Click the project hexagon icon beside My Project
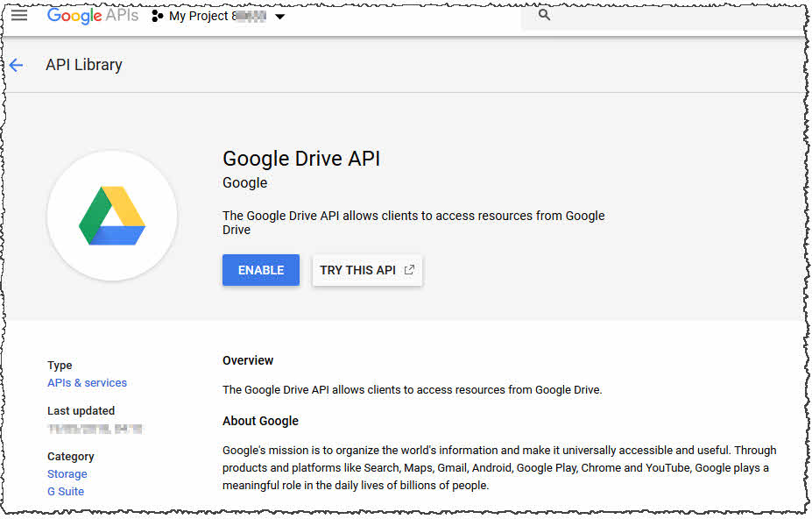This screenshot has width=812, height=519. 157,16
